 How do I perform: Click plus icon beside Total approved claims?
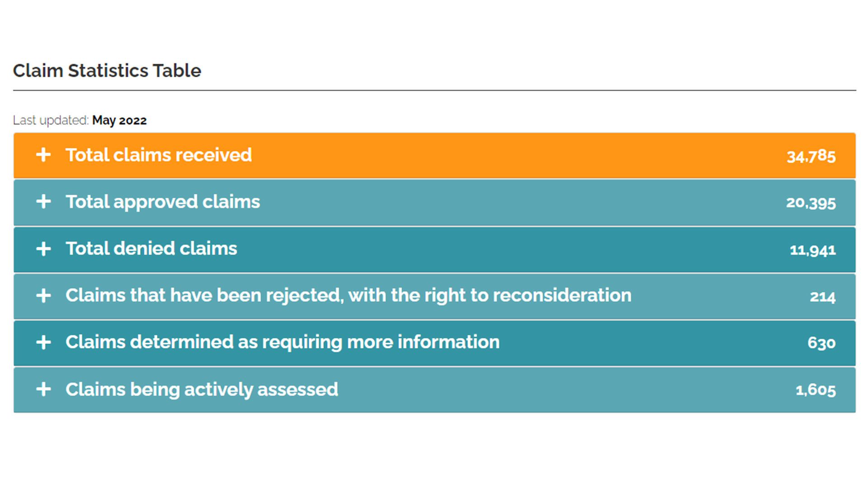coord(43,202)
